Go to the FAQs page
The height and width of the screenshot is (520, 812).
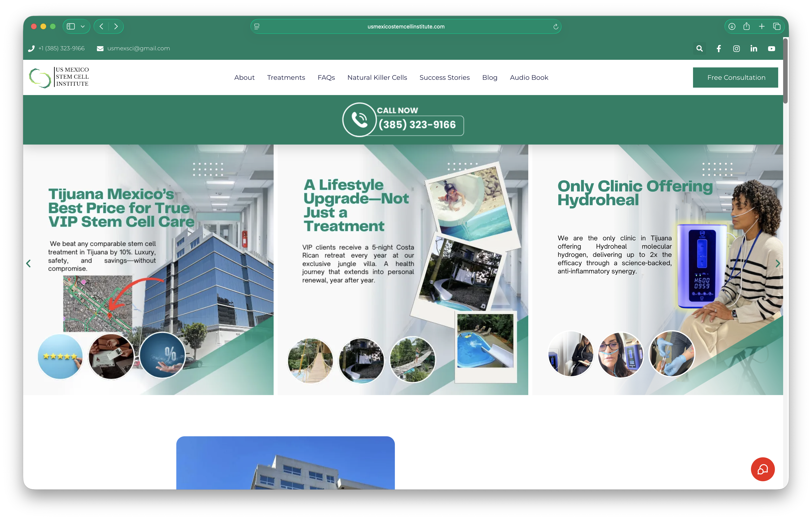pyautogui.click(x=326, y=77)
